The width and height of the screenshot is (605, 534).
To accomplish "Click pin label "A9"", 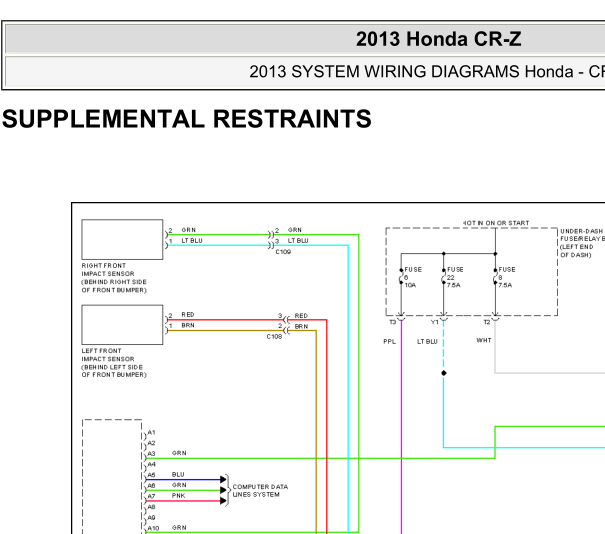I will tap(151, 518).
